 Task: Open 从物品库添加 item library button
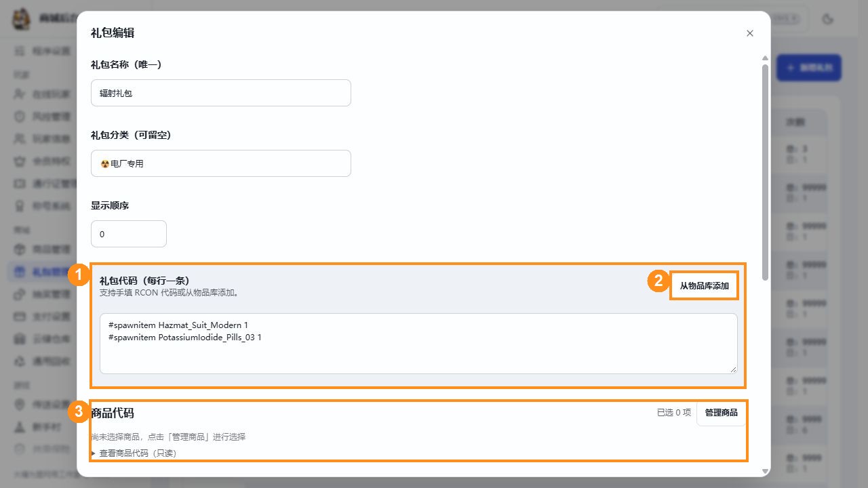(x=704, y=286)
